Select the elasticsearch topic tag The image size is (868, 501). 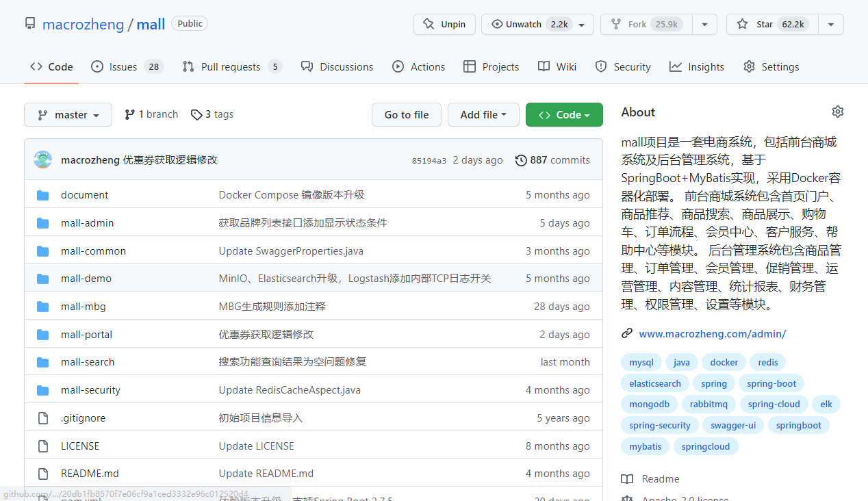tap(655, 383)
